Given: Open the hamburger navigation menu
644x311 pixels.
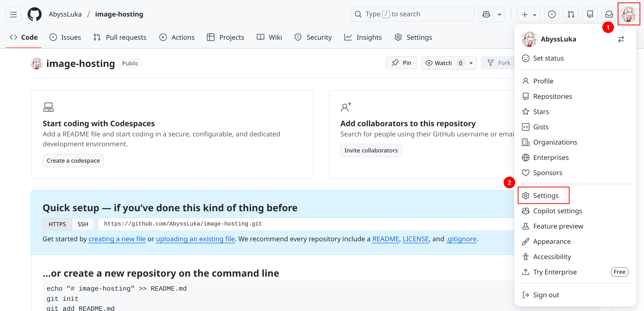Looking at the screenshot, I should point(13,15).
